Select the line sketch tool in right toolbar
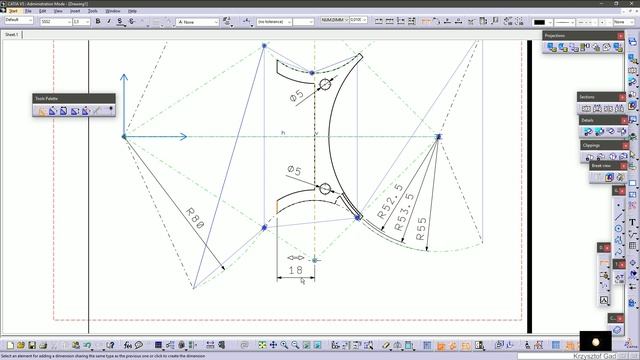The image size is (640, 360). point(619,217)
